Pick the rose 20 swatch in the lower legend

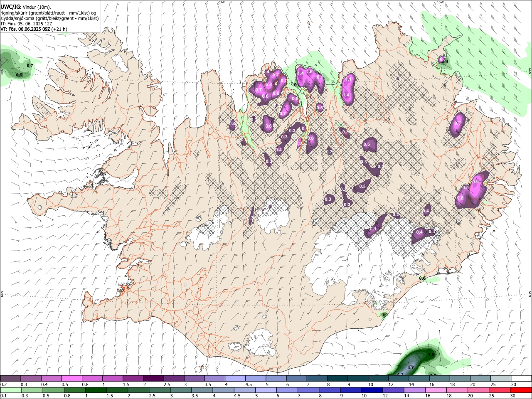(478, 390)
